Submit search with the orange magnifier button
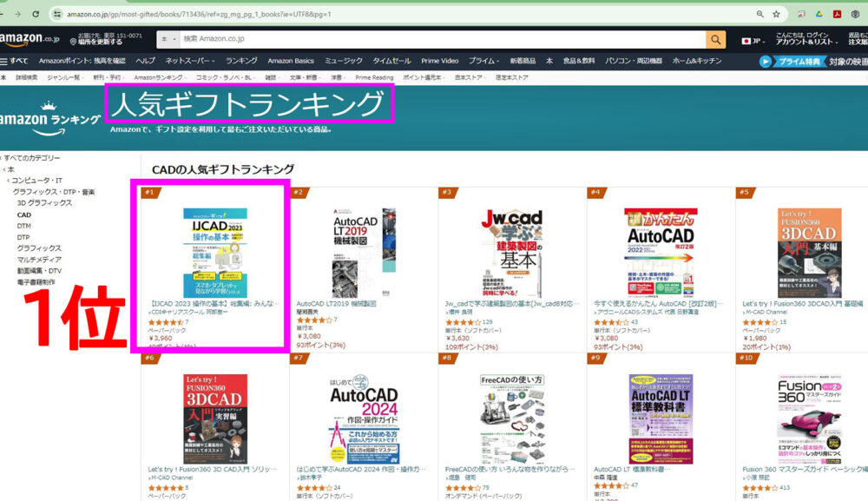Screen dimensions: 868x501 [x=716, y=39]
